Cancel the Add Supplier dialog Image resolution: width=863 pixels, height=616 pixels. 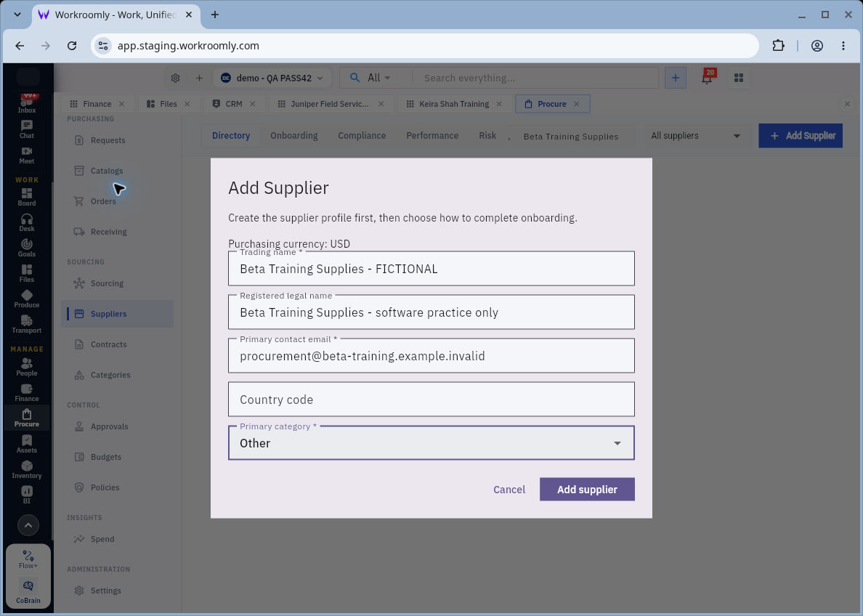pyautogui.click(x=509, y=490)
